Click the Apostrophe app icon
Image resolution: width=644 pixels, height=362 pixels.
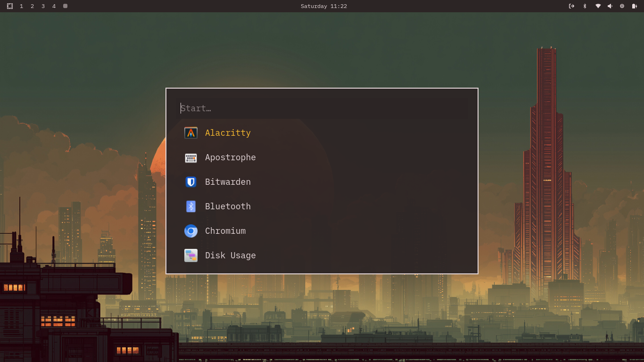[190, 158]
